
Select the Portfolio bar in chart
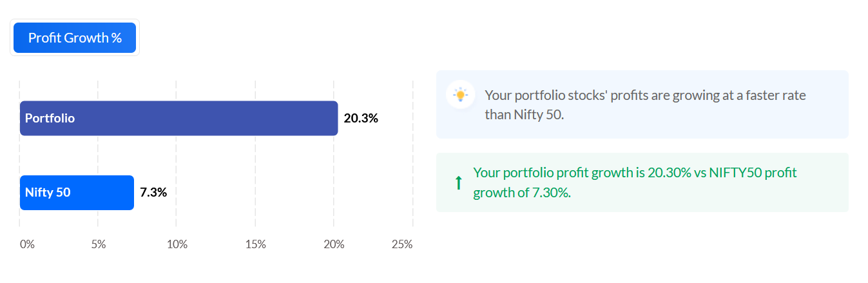point(179,118)
